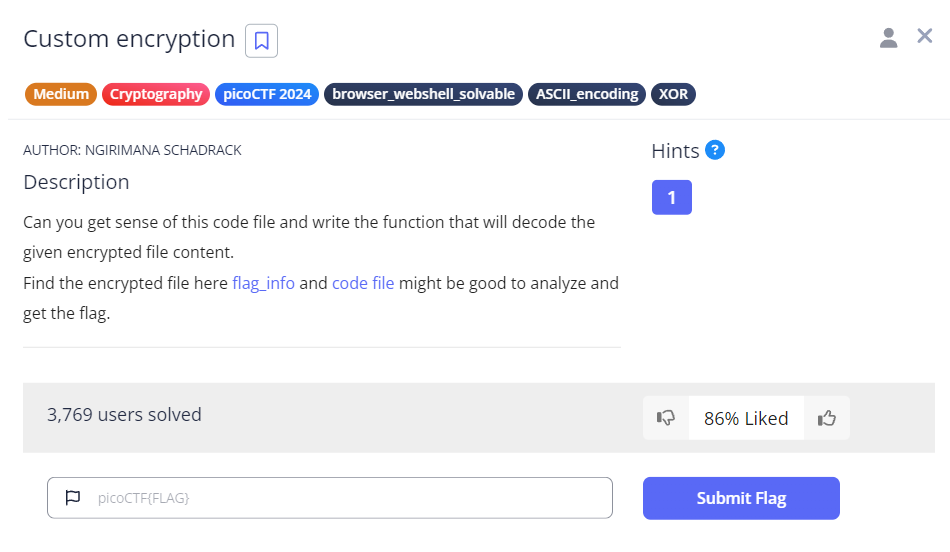Click the thumbs down dislike icon
This screenshot has width=950, height=552.
(x=666, y=418)
